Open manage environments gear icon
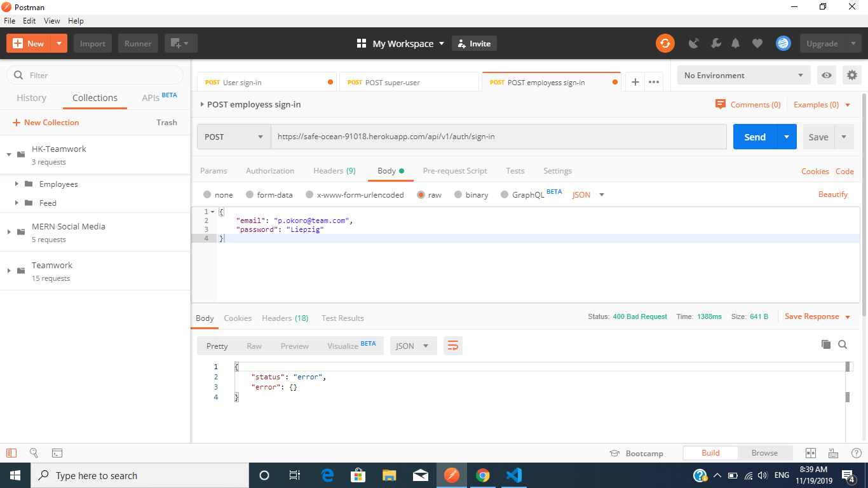The image size is (868, 488). point(851,75)
